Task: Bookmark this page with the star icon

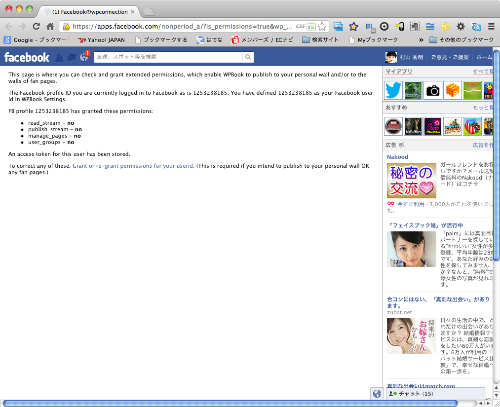Action: pyautogui.click(x=322, y=26)
